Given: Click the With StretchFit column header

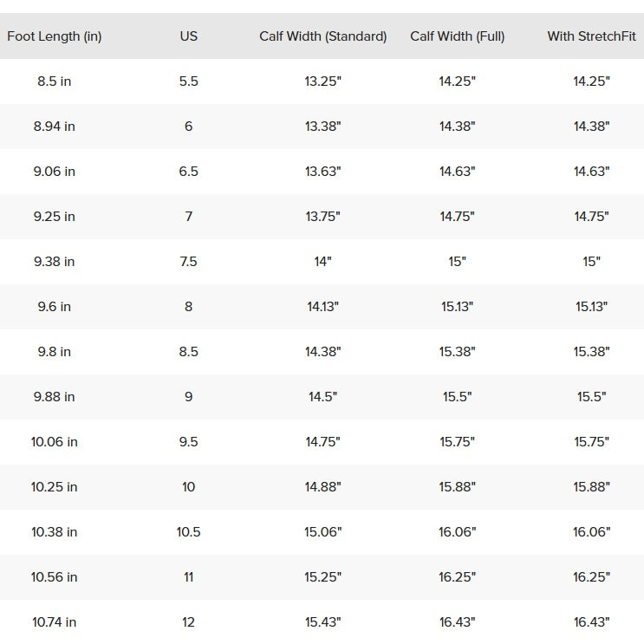Looking at the screenshot, I should (x=591, y=36).
